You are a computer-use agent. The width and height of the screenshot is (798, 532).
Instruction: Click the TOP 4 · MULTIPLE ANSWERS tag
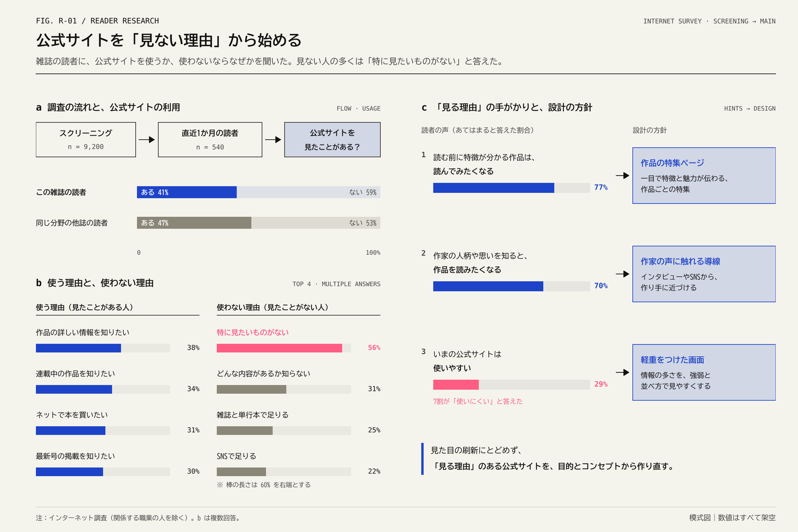coord(336,284)
